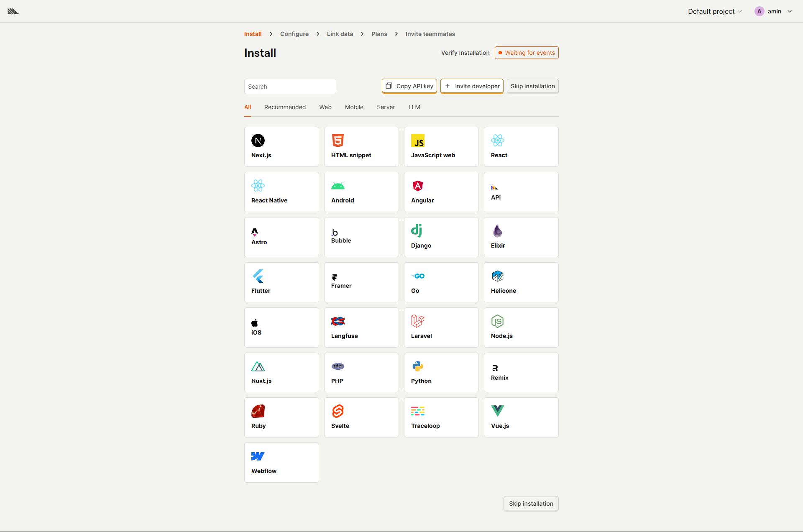Choose the Svelte logo
Viewport: 803px width, 532px height.
[x=338, y=411]
